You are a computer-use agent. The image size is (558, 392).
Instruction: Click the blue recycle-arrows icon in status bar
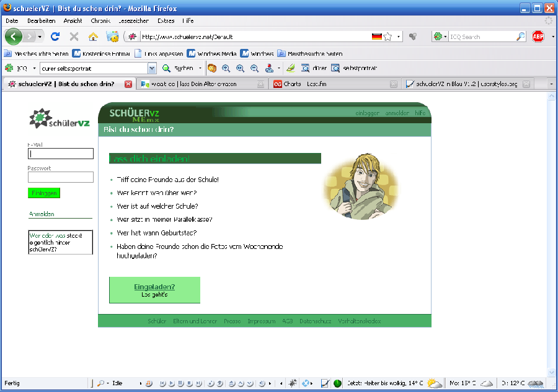tap(305, 383)
